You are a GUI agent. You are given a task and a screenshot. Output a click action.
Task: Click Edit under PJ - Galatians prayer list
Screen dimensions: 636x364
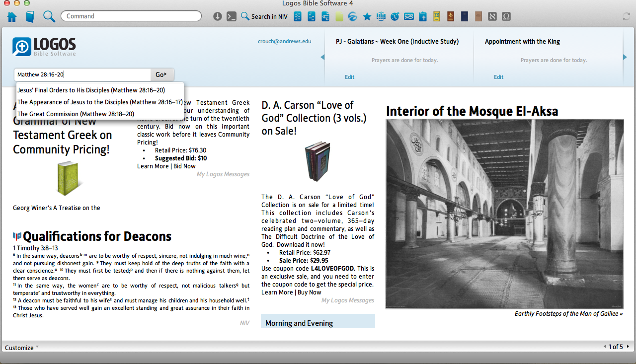(350, 77)
